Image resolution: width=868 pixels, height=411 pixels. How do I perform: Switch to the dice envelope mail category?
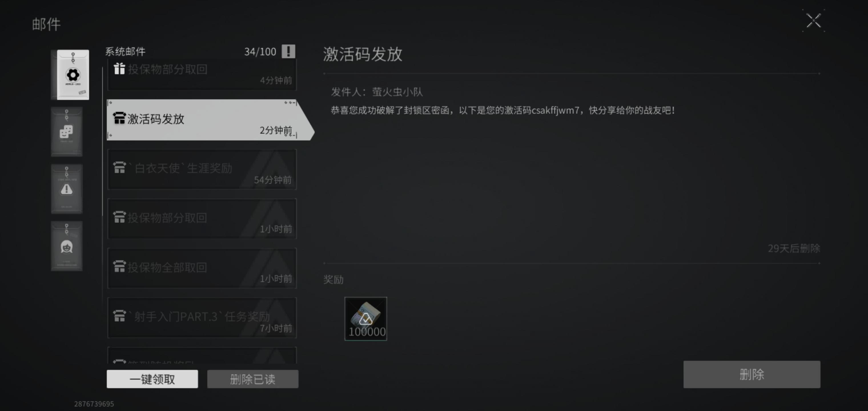click(67, 132)
